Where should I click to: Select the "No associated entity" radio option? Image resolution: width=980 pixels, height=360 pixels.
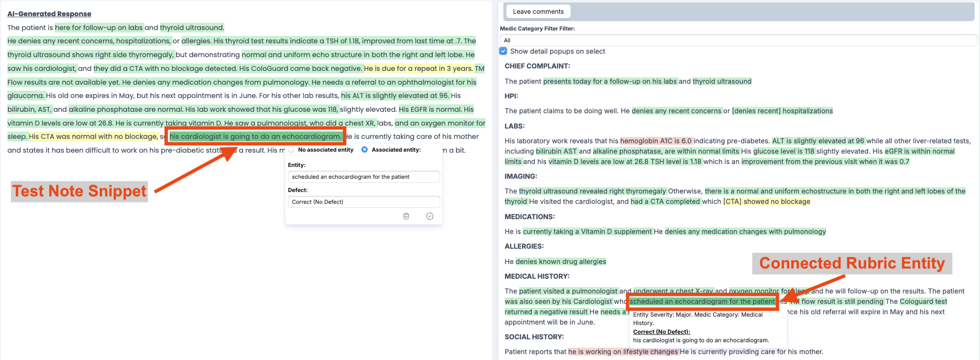point(292,150)
